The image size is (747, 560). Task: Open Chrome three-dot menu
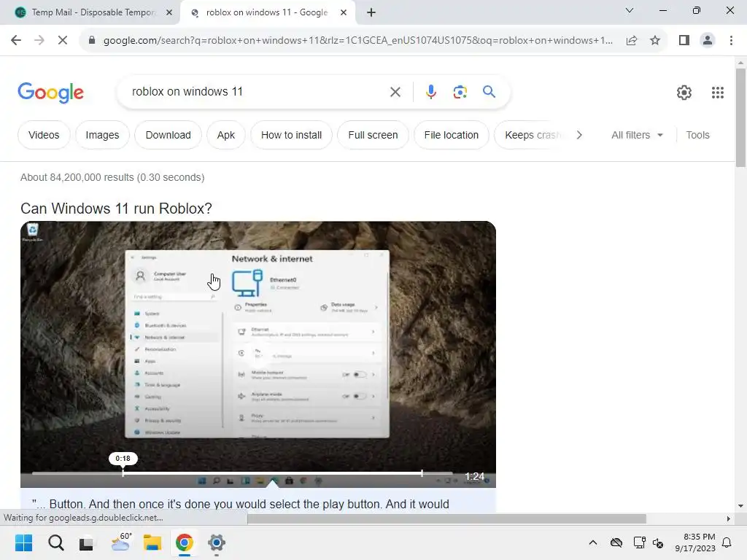[x=731, y=41]
